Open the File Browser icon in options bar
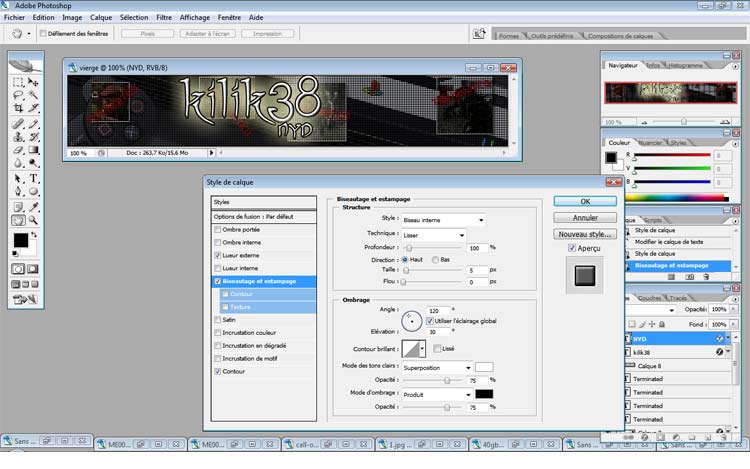The width and height of the screenshot is (750, 469). (x=479, y=34)
